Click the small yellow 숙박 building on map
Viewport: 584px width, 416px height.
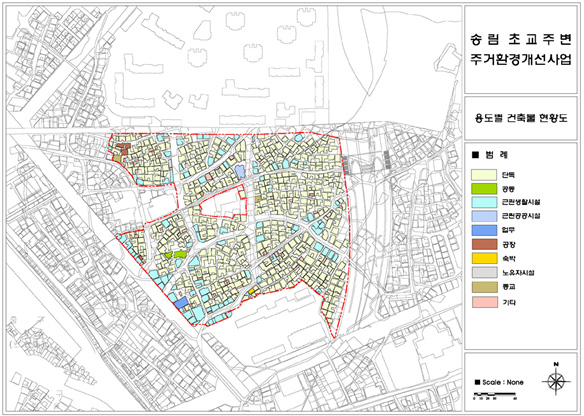251,291
